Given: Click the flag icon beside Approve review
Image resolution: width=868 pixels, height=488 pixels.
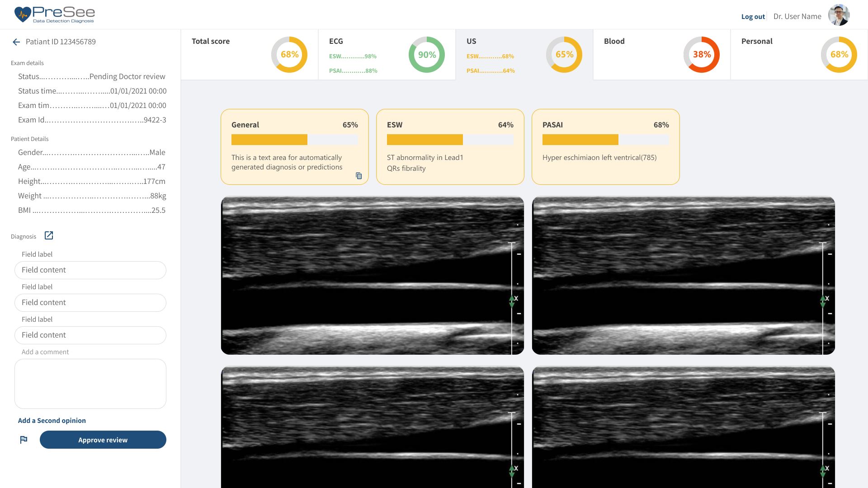Looking at the screenshot, I should point(24,440).
